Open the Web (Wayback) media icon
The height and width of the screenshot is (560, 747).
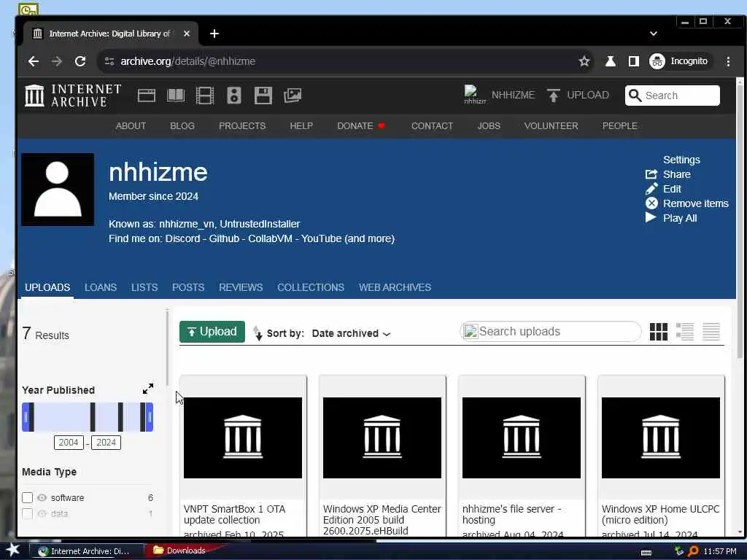(146, 96)
